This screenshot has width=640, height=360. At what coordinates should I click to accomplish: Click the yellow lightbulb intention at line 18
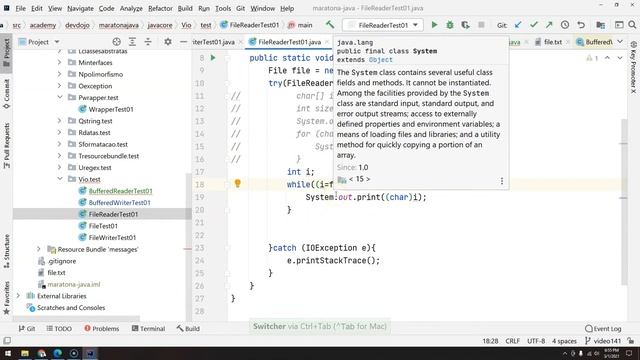[x=238, y=184]
